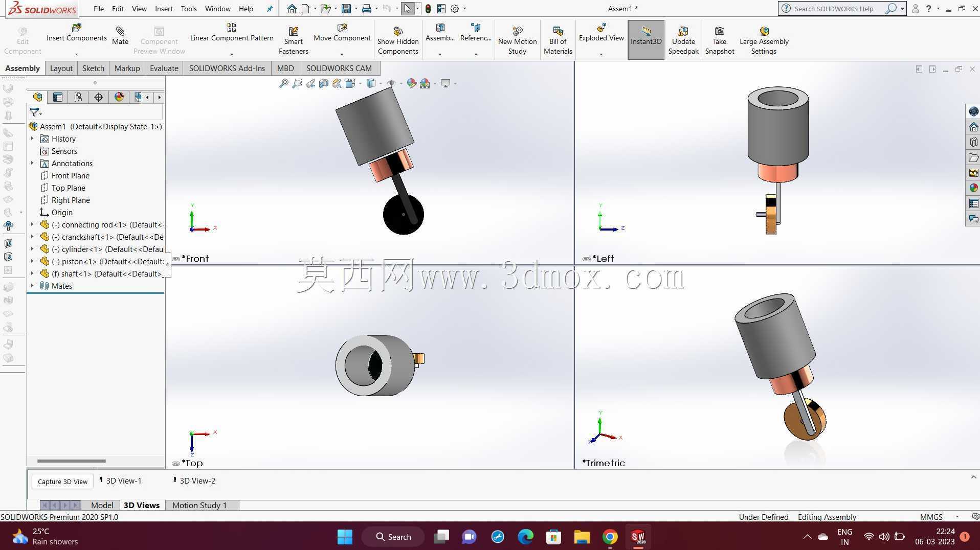Open the Insert menu
980x550 pixels.
(x=164, y=9)
